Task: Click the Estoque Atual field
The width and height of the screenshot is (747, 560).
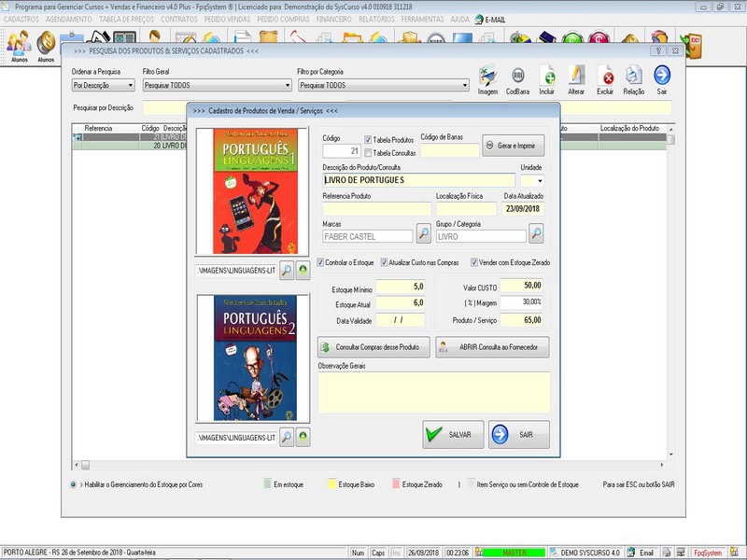Action: [x=401, y=302]
